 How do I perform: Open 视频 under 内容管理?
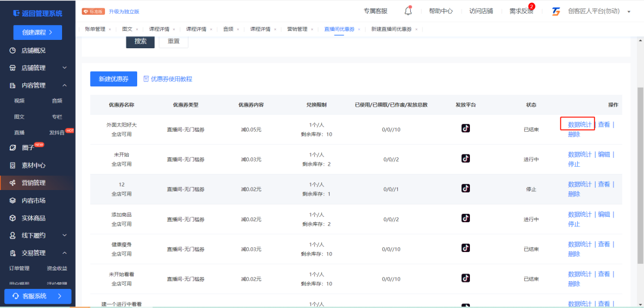tap(19, 101)
